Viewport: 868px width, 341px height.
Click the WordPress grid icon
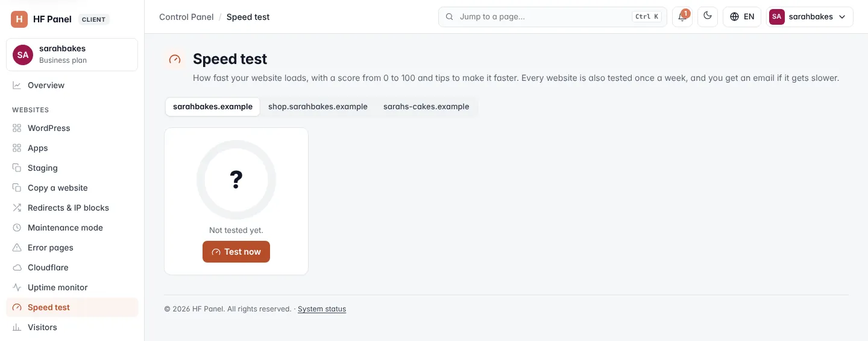point(17,128)
